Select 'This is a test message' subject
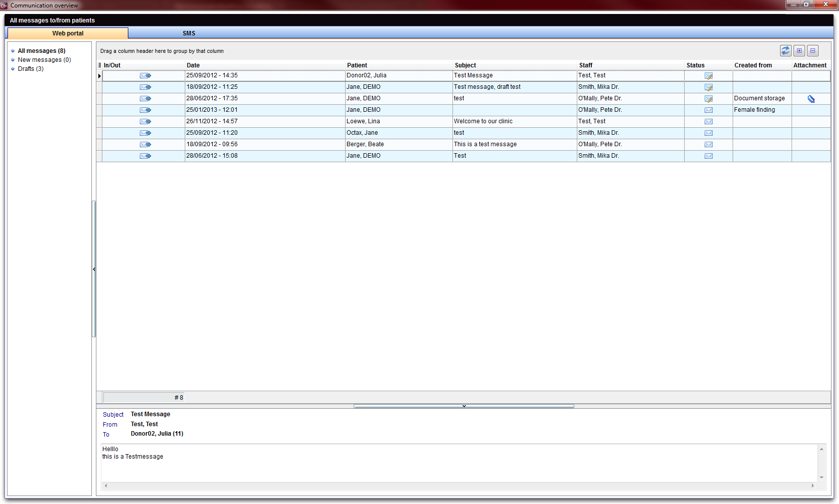839x504 pixels. [485, 144]
